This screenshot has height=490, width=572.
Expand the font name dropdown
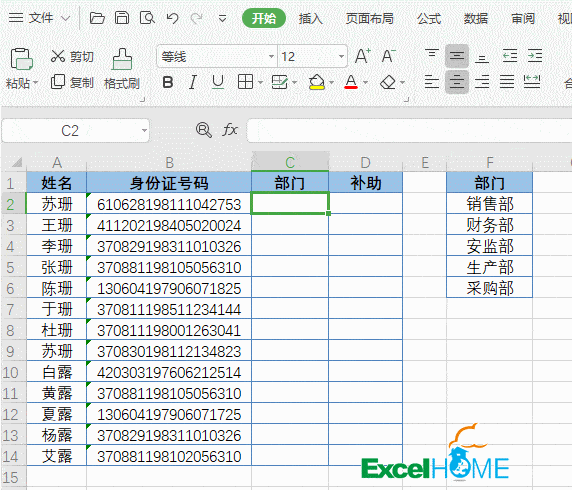pos(271,57)
